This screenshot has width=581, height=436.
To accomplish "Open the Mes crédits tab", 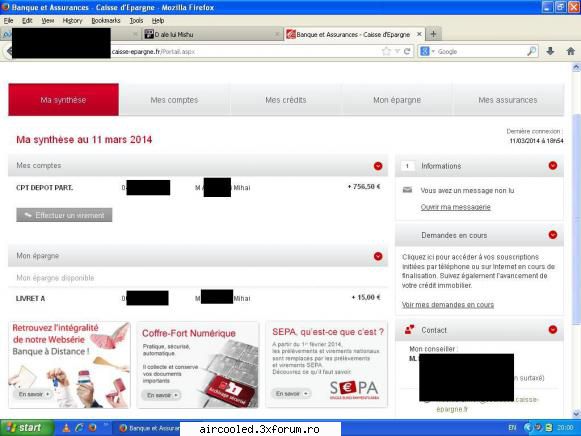I will click(286, 100).
